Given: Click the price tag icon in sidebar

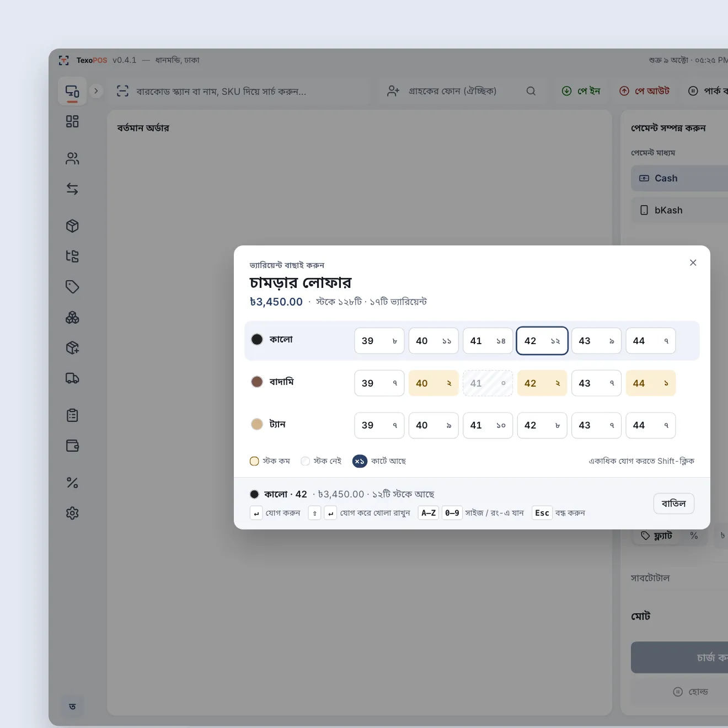Looking at the screenshot, I should pyautogui.click(x=72, y=287).
